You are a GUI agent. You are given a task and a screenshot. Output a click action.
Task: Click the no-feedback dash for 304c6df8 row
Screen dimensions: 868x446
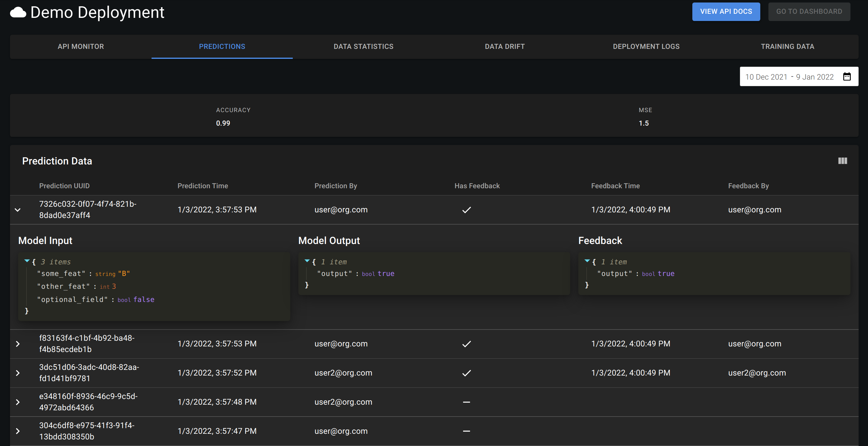click(466, 431)
